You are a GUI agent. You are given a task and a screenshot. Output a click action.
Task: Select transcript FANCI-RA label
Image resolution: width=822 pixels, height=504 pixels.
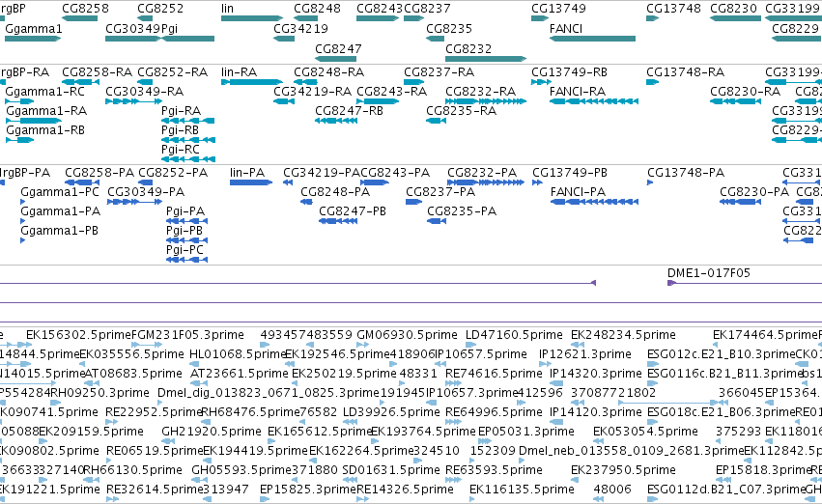pos(578,92)
